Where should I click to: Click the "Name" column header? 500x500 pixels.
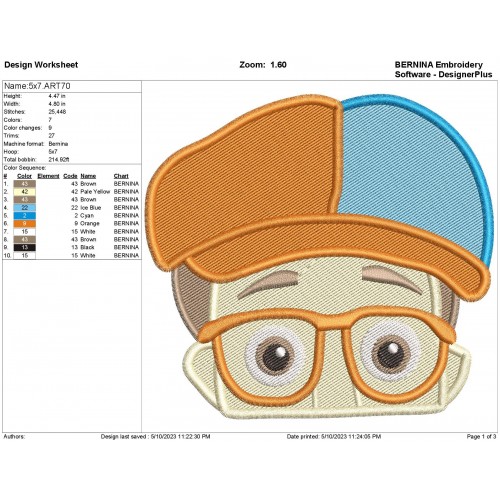[88, 176]
